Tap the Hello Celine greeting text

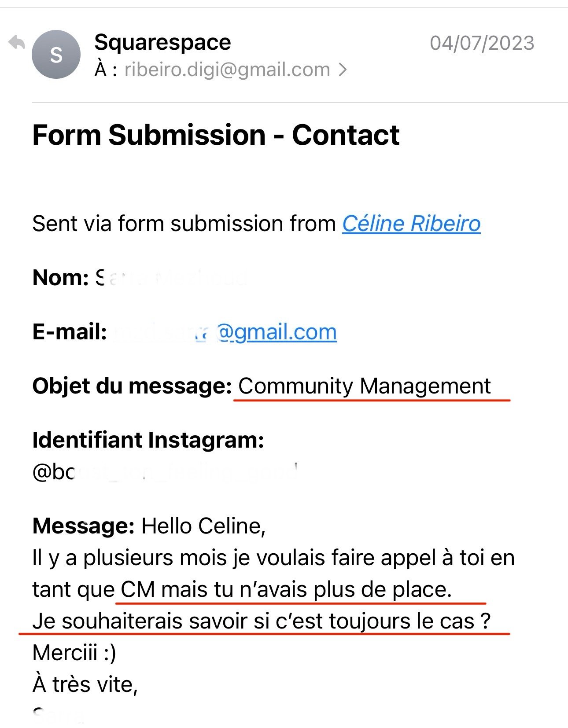(x=203, y=526)
